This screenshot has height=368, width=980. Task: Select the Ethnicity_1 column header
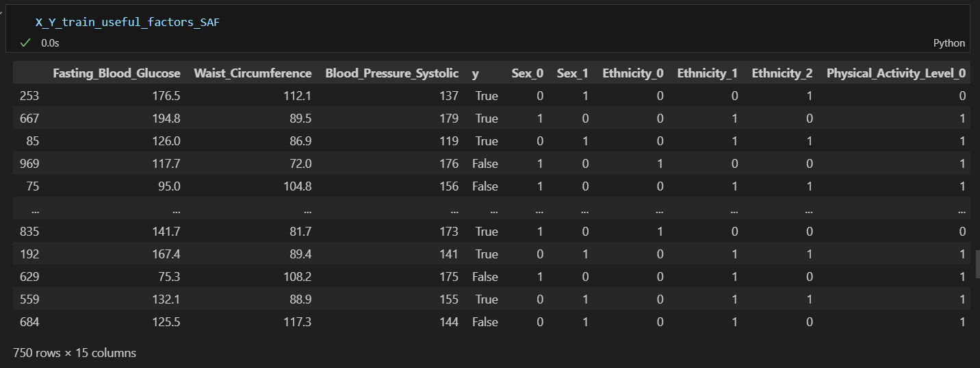point(707,73)
